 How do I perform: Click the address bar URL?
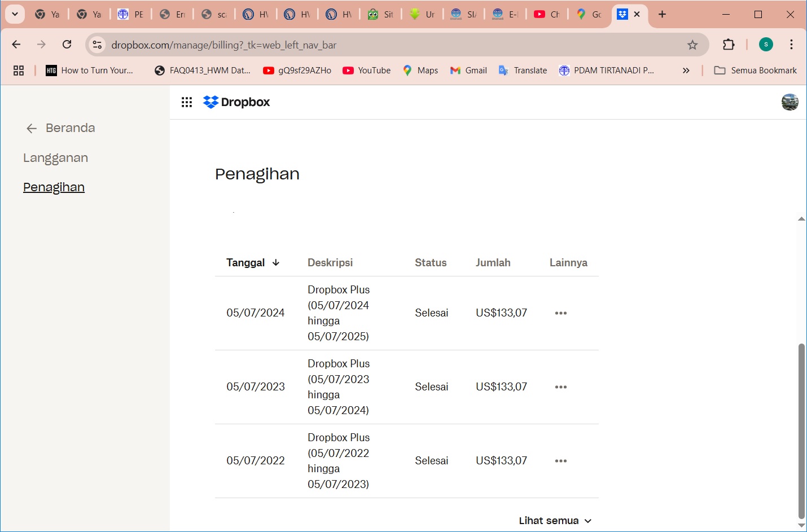[x=224, y=45]
